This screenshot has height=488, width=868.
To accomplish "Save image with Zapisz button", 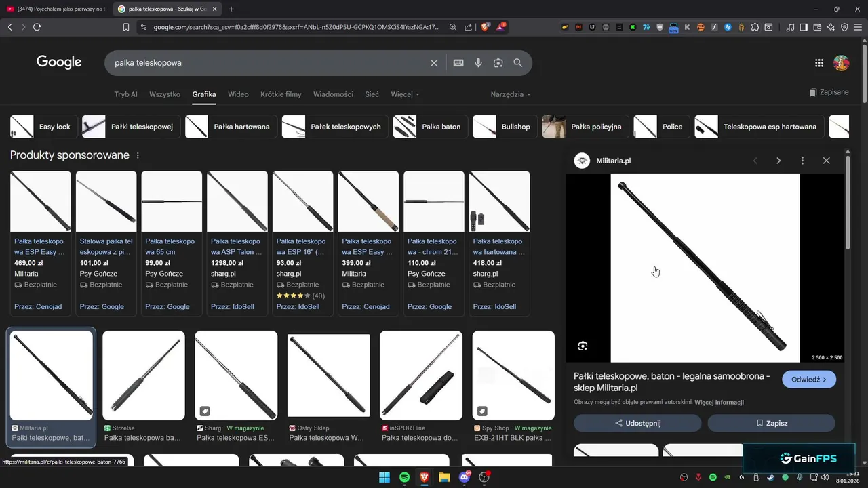I will [772, 423].
